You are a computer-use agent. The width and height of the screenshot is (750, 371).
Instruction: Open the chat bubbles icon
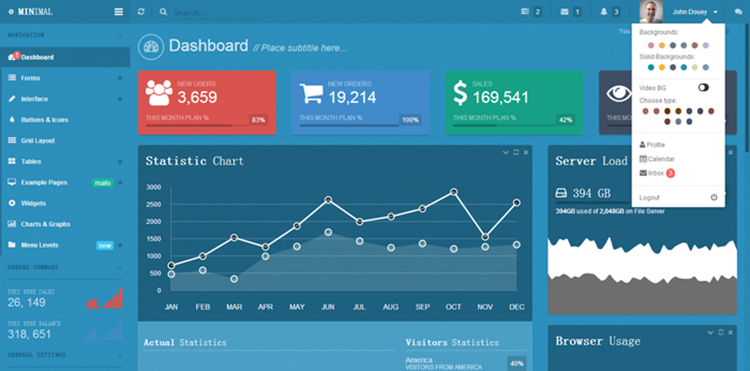[738, 12]
